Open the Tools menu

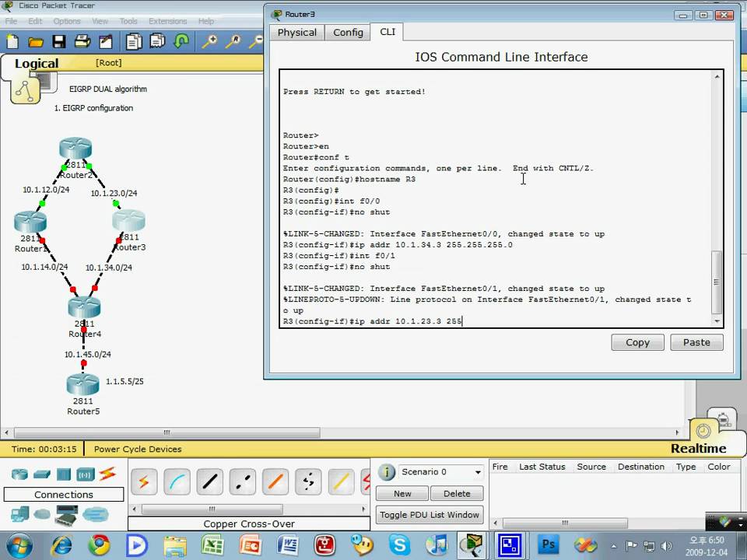click(x=128, y=21)
